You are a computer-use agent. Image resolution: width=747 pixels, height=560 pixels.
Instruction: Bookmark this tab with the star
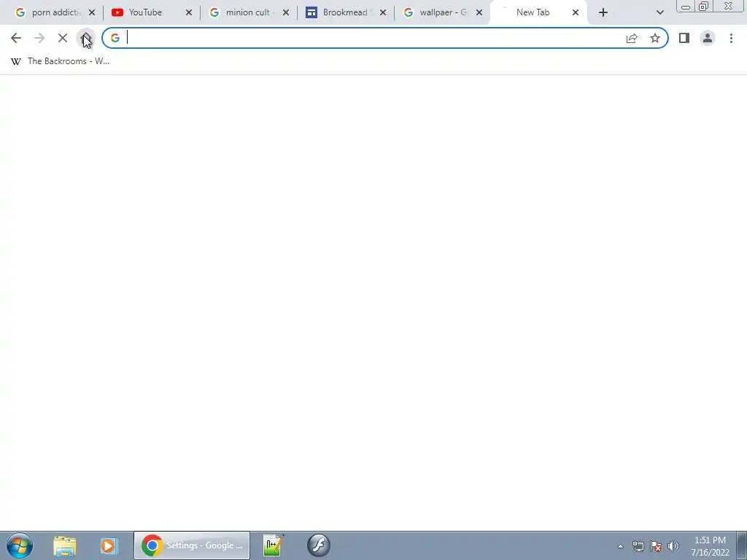pyautogui.click(x=655, y=38)
